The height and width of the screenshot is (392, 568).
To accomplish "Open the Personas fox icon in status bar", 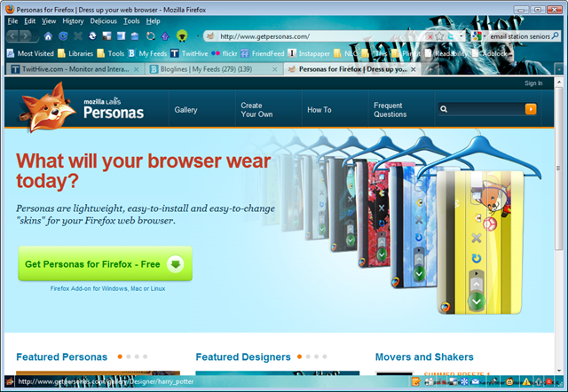I will (x=10, y=381).
